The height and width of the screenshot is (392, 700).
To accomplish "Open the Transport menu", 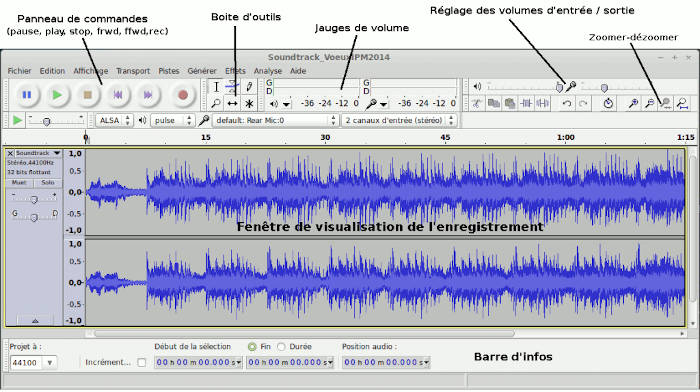I will click(133, 71).
